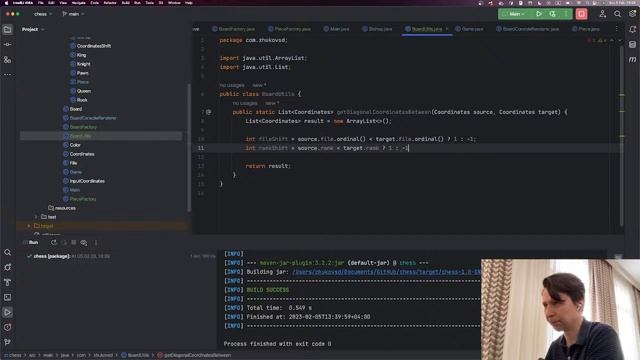Switch to the BoardFactory.java tab
Image resolution: width=640 pixels, height=360 pixels.
click(233, 29)
